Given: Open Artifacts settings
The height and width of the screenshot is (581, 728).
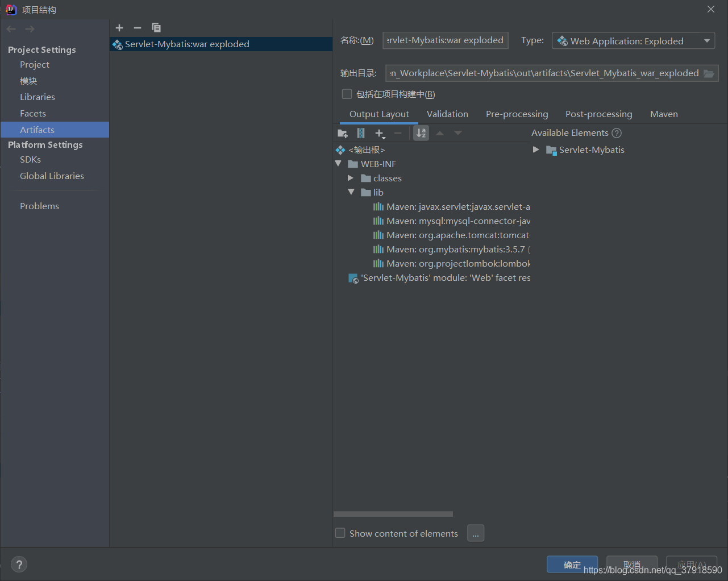Looking at the screenshot, I should (x=55, y=130).
